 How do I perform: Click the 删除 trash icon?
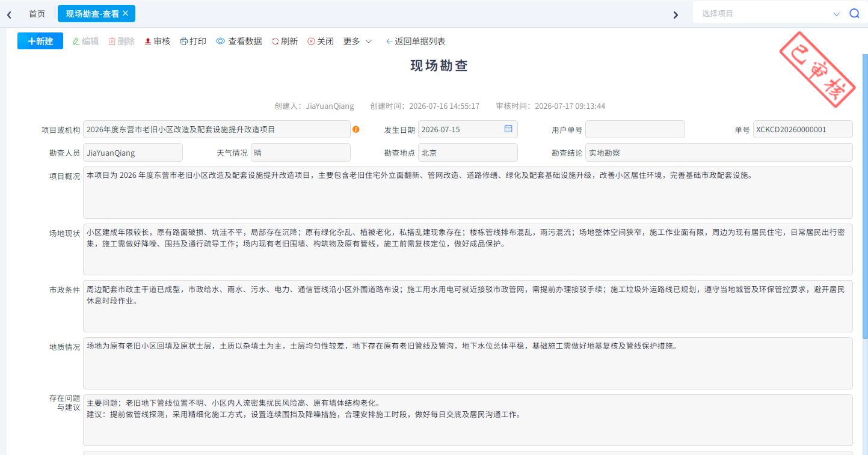[112, 41]
